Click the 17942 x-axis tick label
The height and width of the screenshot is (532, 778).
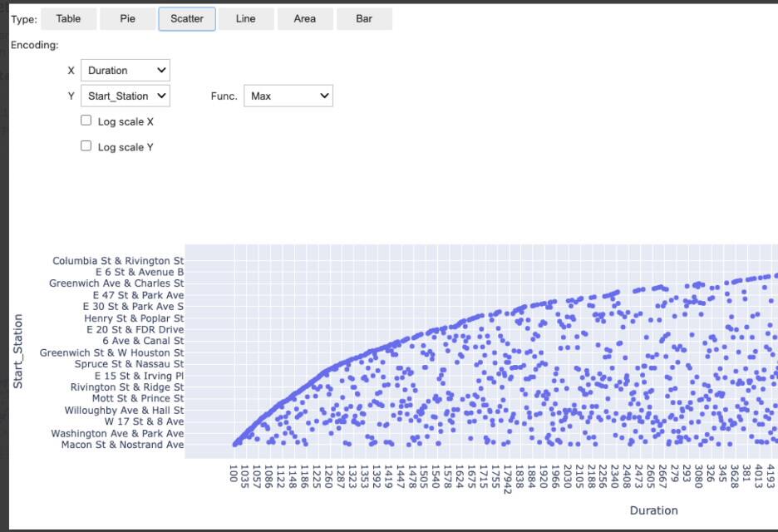(509, 475)
